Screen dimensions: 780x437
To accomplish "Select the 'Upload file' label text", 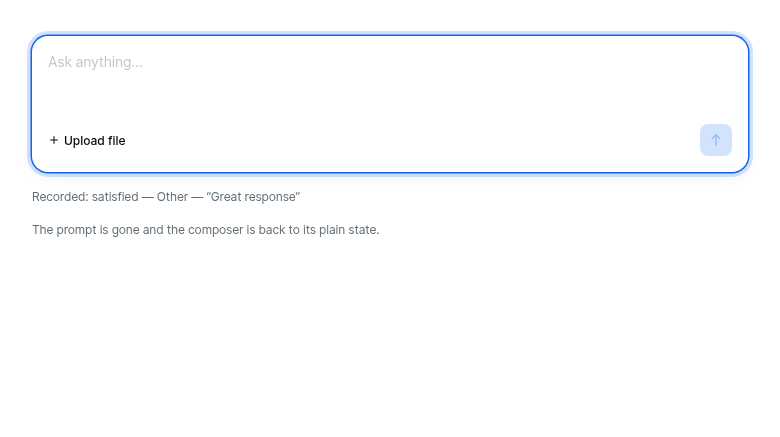I will [95, 141].
